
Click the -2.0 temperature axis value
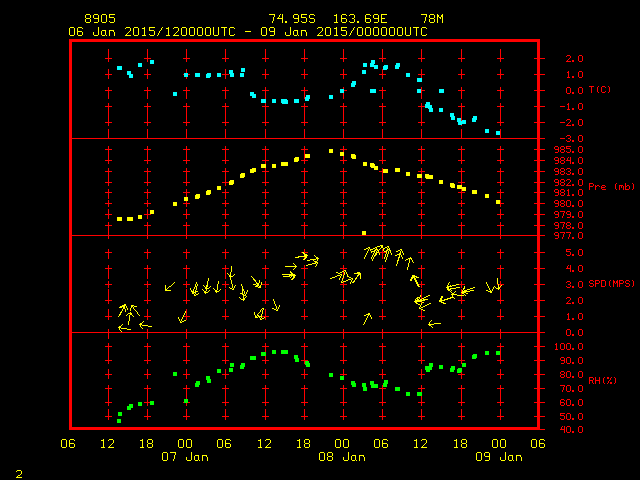pyautogui.click(x=571, y=123)
